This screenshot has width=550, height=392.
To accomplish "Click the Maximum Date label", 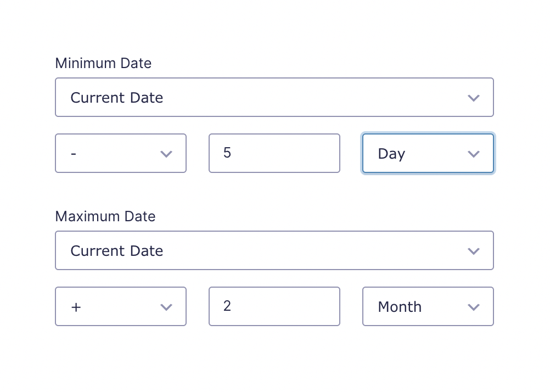I will tap(105, 216).
